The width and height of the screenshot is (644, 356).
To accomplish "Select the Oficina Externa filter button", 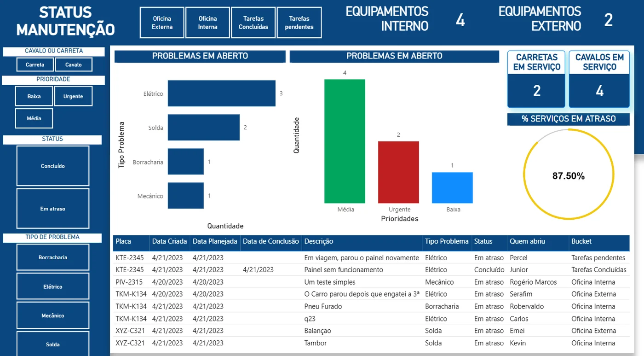I will [162, 23].
